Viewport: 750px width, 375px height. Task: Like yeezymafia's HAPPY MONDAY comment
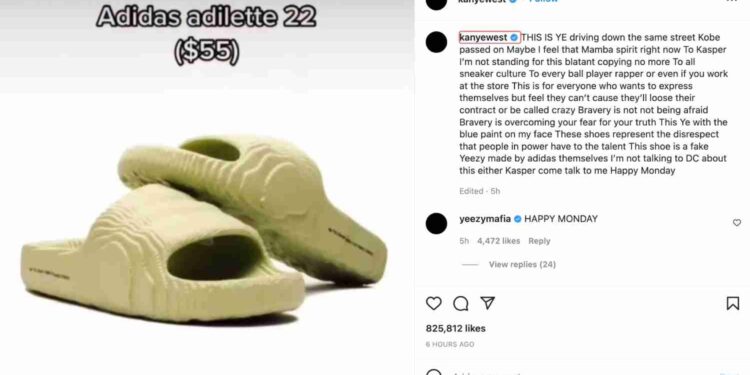click(737, 222)
